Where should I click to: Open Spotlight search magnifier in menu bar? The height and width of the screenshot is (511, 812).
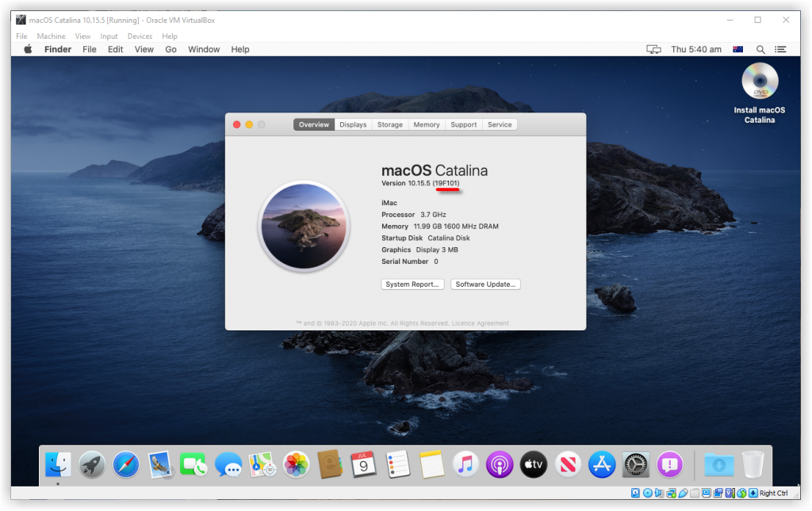tap(760, 49)
